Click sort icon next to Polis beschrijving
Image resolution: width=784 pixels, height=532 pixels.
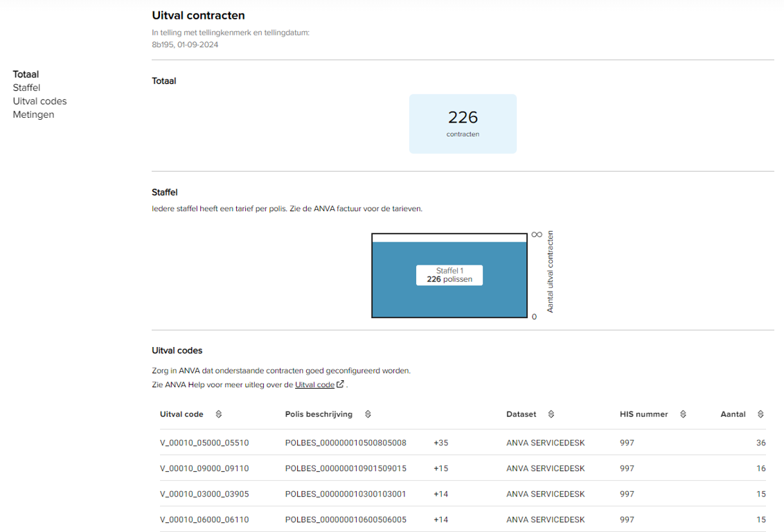pyautogui.click(x=368, y=414)
